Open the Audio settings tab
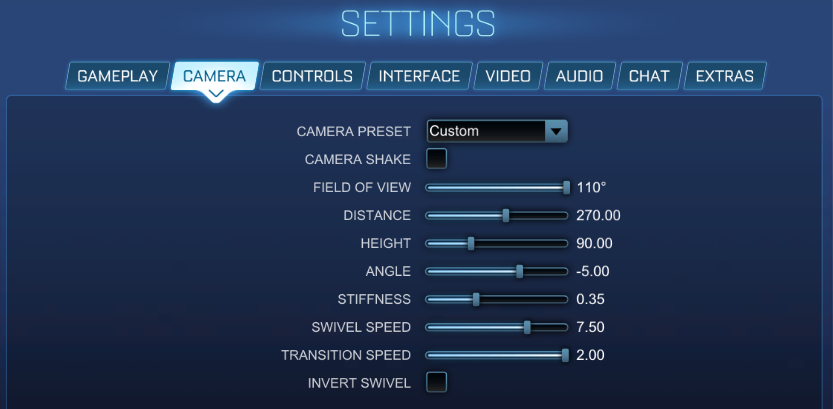 point(579,76)
